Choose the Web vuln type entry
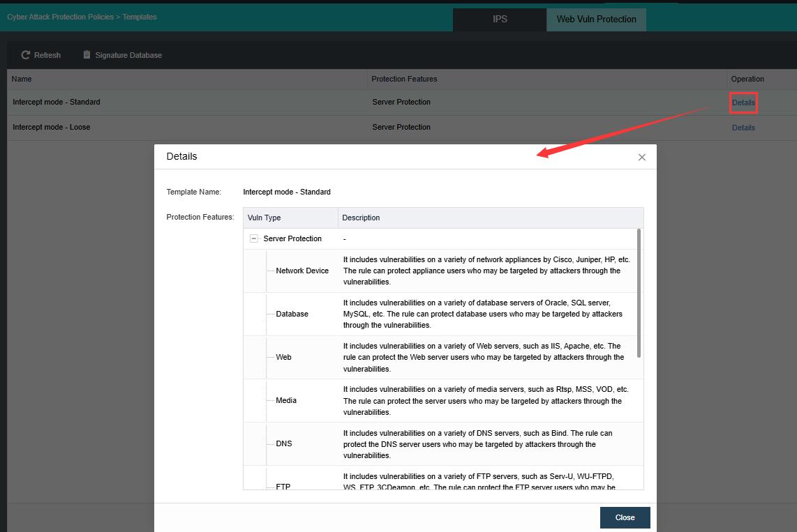797x532 pixels. [x=284, y=357]
